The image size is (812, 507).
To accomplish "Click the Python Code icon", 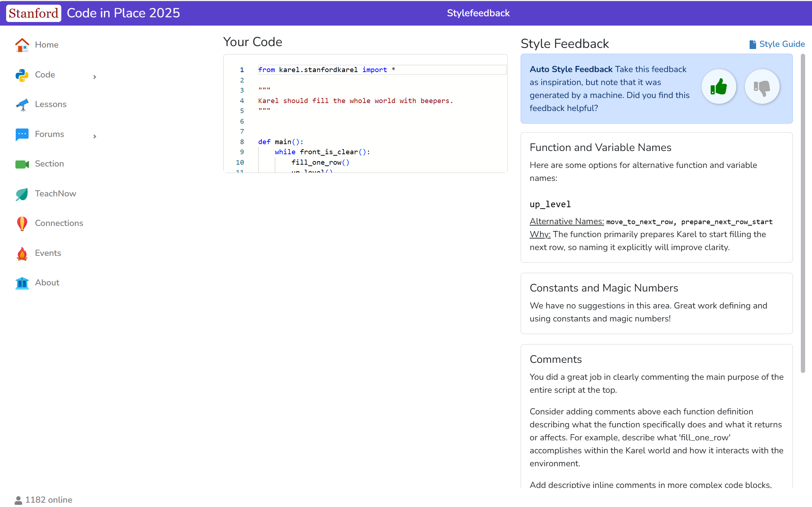I will coord(22,75).
